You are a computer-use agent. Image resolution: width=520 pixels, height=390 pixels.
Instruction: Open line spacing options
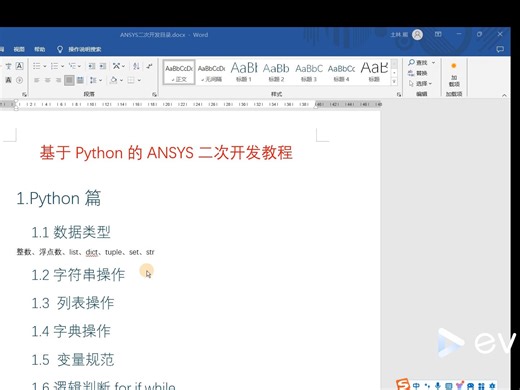[x=93, y=80]
